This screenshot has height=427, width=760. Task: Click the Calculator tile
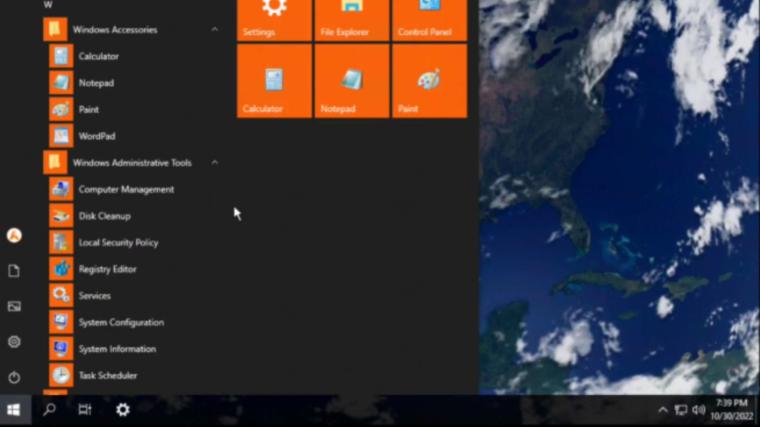pos(274,81)
